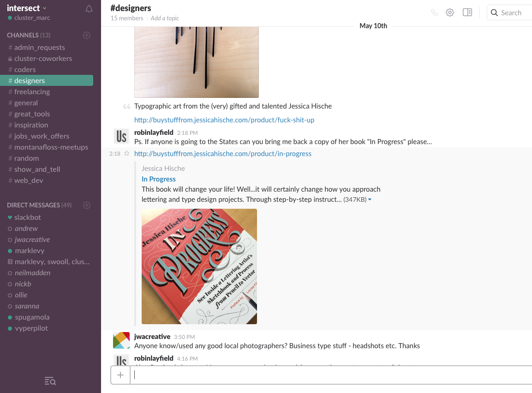
Task: Open notification bell preferences
Action: (89, 9)
